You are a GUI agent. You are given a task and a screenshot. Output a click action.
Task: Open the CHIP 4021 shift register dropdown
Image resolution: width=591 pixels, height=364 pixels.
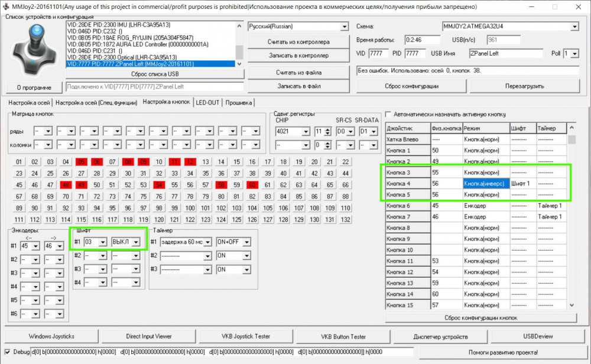305,132
